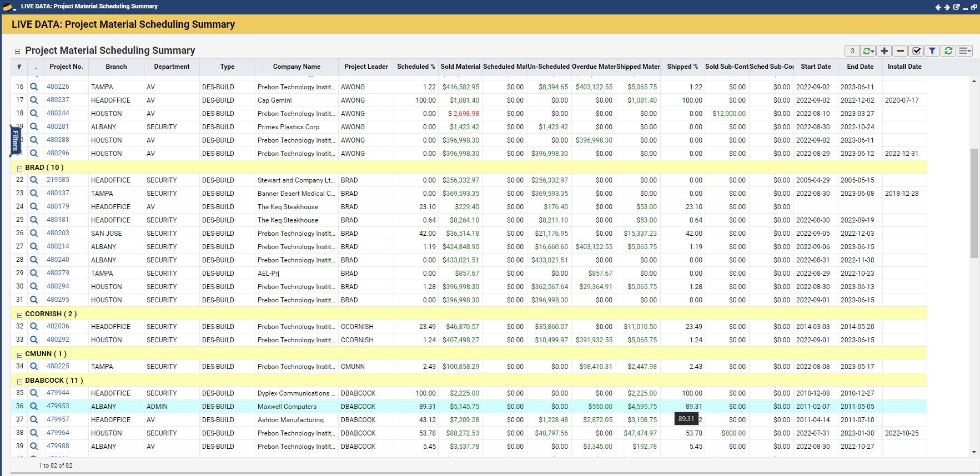
Task: Open the hamburger grid options menu
Action: (x=965, y=51)
